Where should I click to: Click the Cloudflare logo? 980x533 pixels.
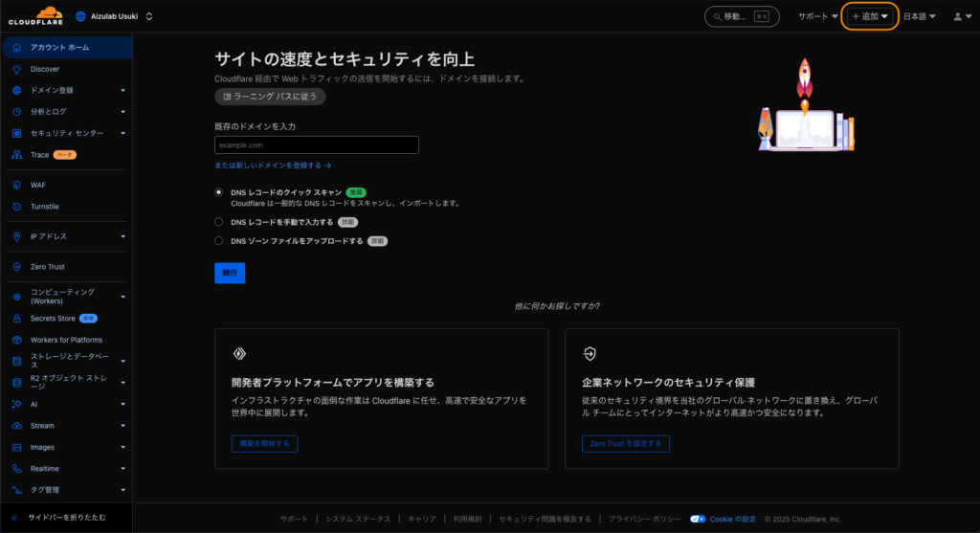35,15
